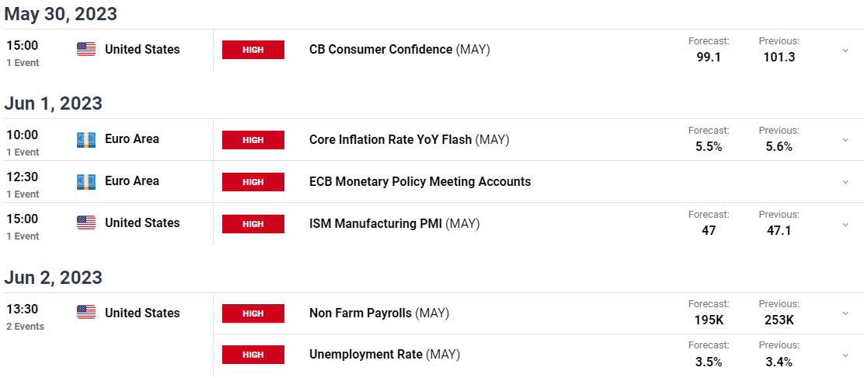The height and width of the screenshot is (378, 868).
Task: Expand ECB Monetary Policy Meeting Accounts chevron
Action: pyautogui.click(x=845, y=182)
